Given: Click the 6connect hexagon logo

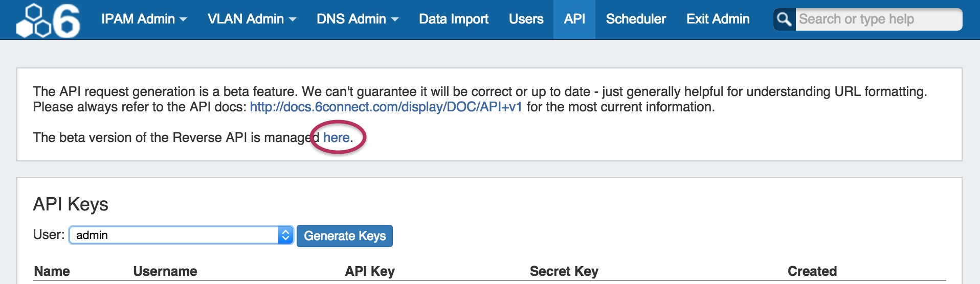Looking at the screenshot, I should pos(48,20).
